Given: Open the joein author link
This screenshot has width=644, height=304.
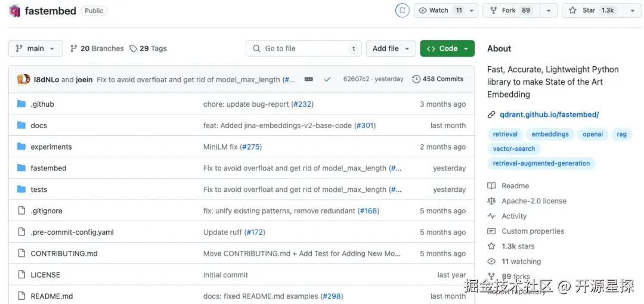Looking at the screenshot, I should tap(84, 79).
